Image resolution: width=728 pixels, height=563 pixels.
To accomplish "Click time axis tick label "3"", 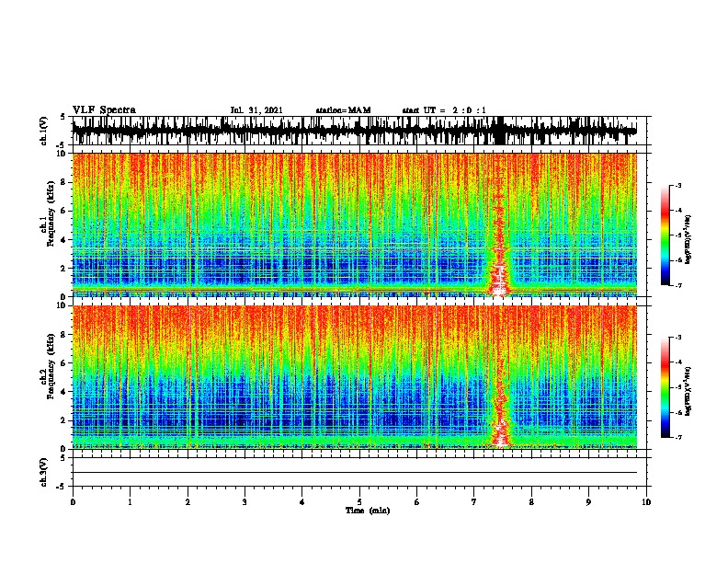I will tap(245, 502).
